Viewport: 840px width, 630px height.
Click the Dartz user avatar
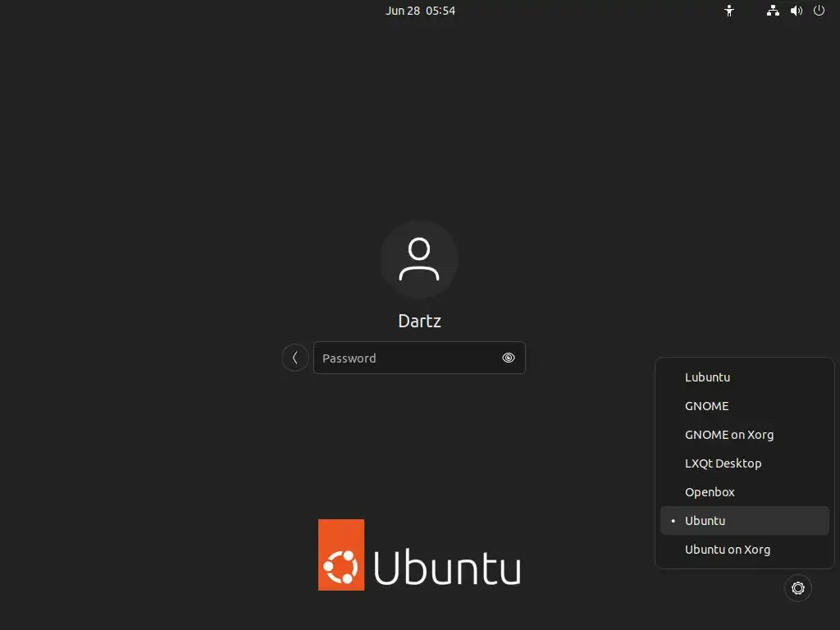click(x=419, y=259)
